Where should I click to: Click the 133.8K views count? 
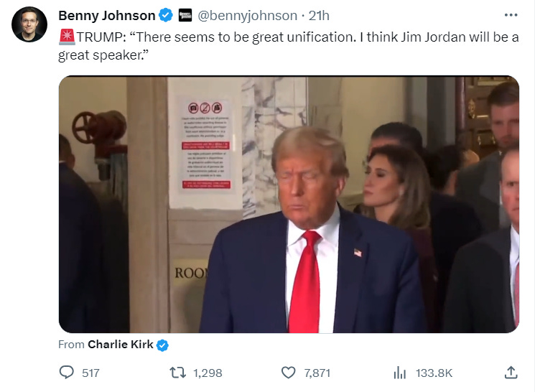(434, 373)
